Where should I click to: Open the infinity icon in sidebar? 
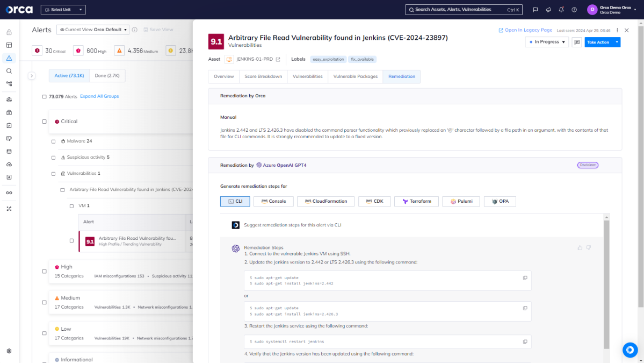[9, 193]
